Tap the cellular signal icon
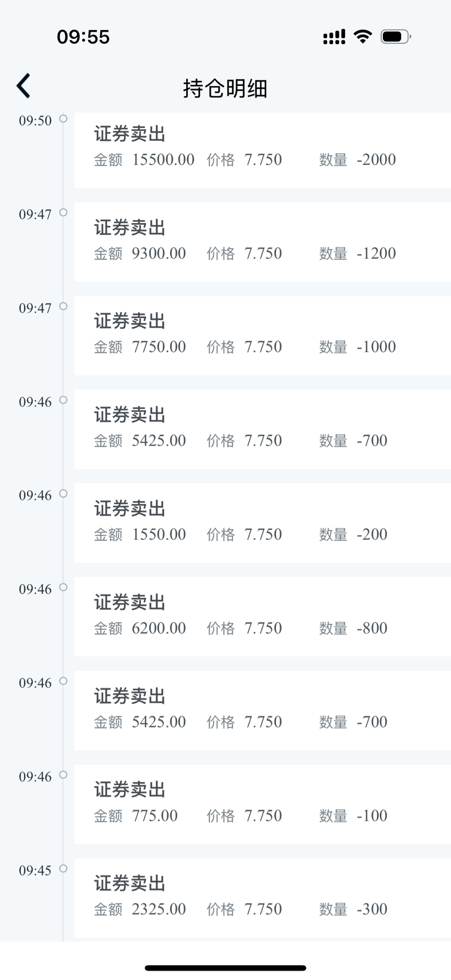 [334, 38]
